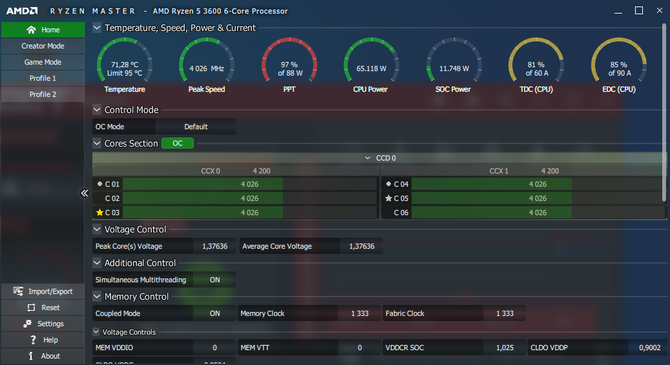Collapse the CCD 0 group

(367, 158)
